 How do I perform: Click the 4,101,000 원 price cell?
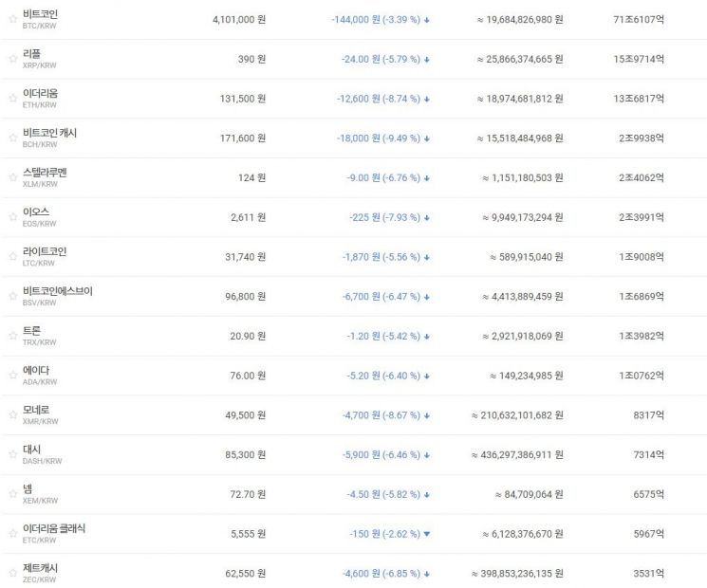tap(239, 19)
